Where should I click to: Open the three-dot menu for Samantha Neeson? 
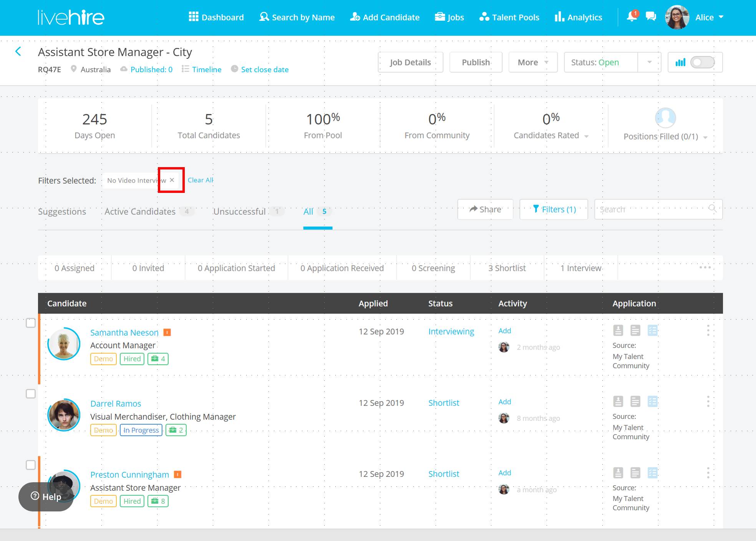pyautogui.click(x=708, y=330)
